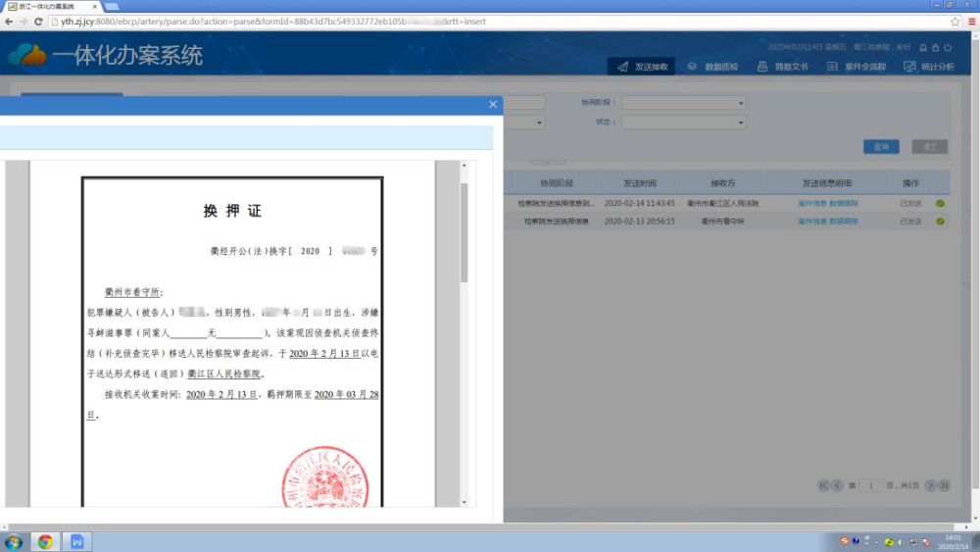Open the 统计分析 navigation tab

point(929,67)
